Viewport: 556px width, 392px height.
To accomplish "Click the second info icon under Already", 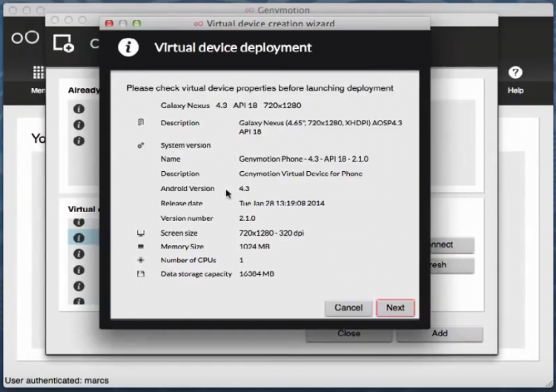I will tap(79, 124).
